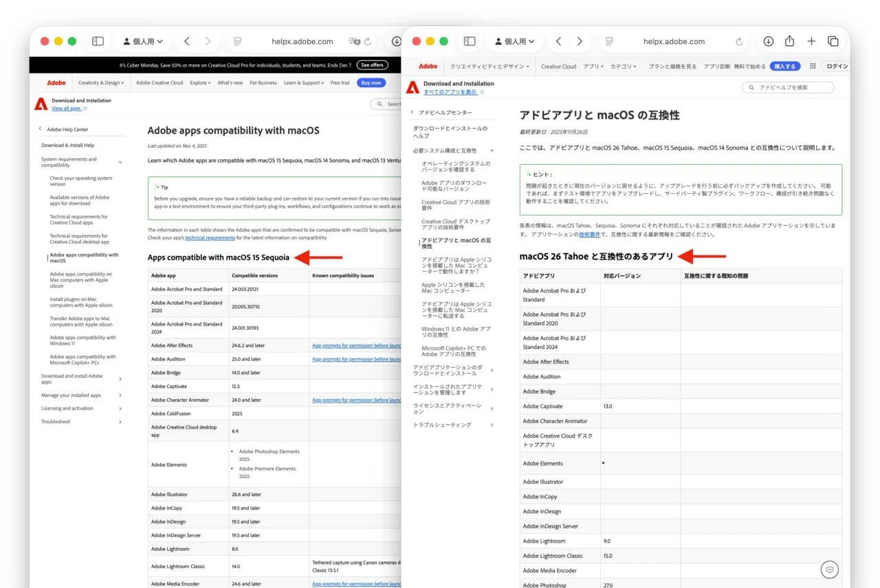Click the red Download and Installation logo
This screenshot has width=880, height=588.
412,87
